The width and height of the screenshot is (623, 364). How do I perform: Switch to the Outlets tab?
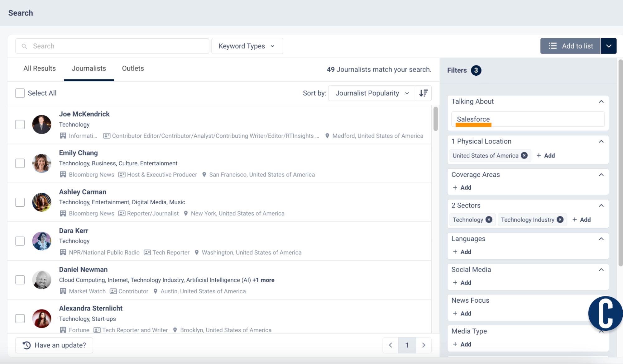pyautogui.click(x=133, y=68)
